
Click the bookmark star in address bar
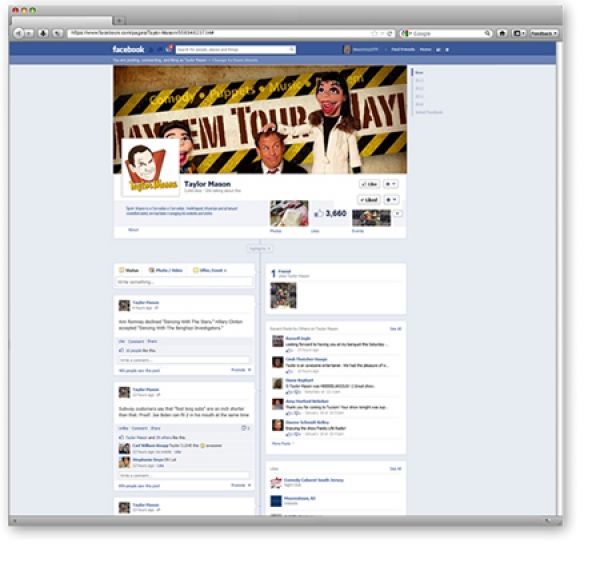[x=374, y=33]
